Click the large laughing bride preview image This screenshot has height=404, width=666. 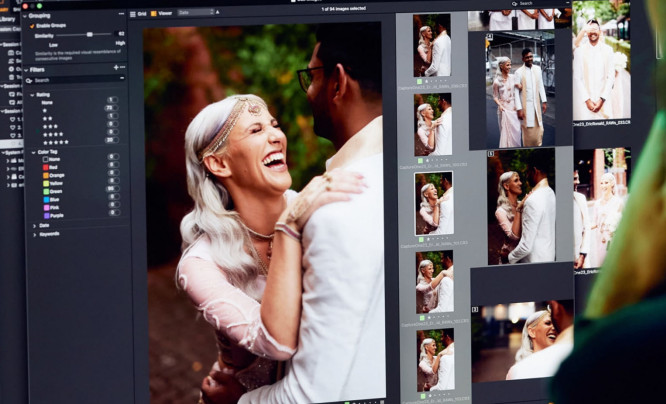point(263,212)
